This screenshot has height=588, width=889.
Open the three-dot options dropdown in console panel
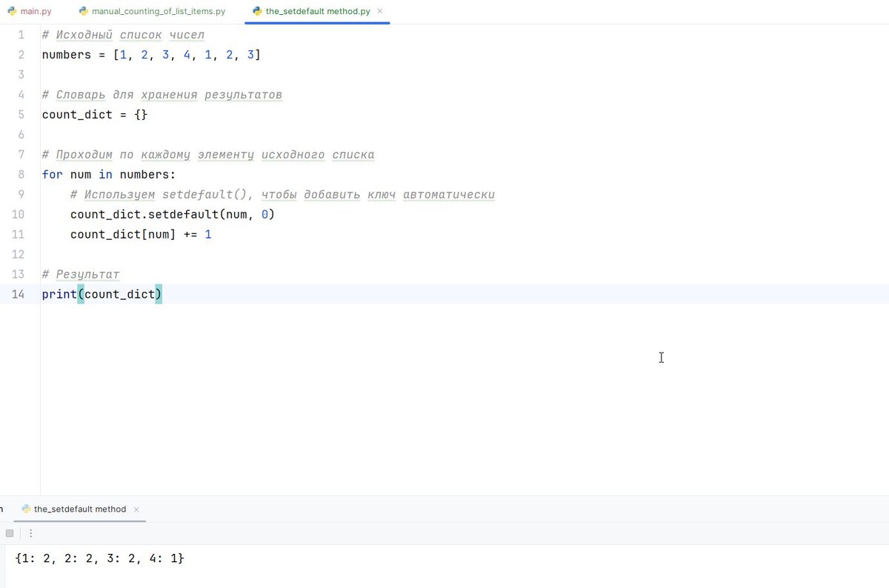(30, 532)
